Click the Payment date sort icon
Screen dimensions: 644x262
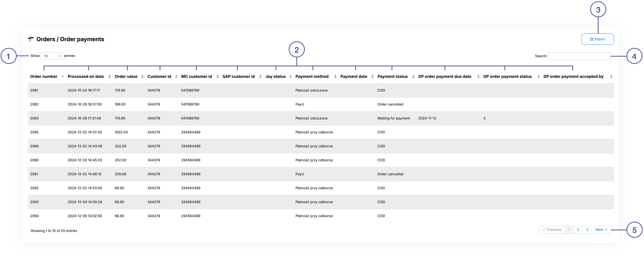372,77
